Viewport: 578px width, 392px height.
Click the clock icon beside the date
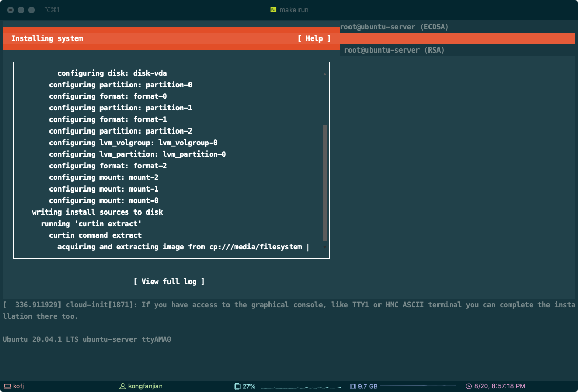[469, 386]
